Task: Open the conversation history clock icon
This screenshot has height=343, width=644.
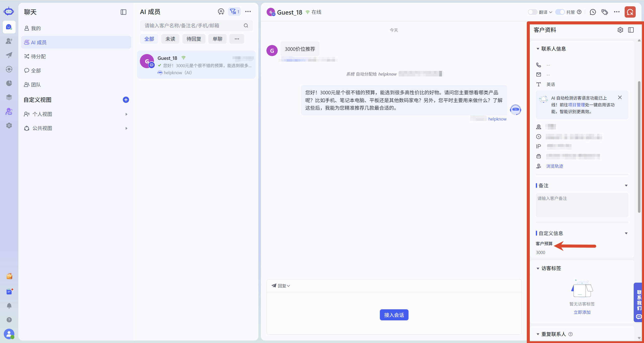Action: click(593, 12)
